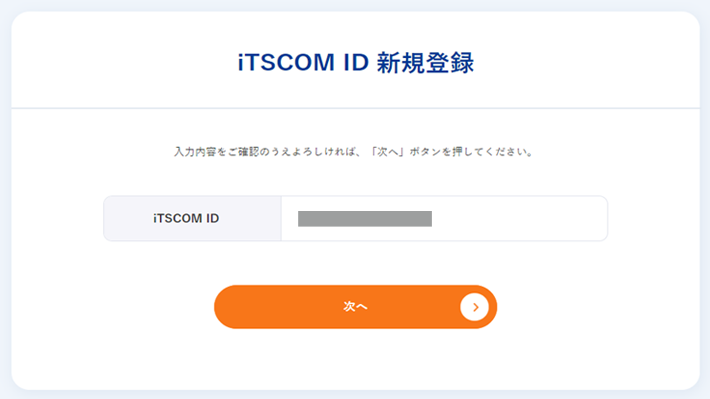Click the word iTSCOM in the page heading

coord(286,62)
